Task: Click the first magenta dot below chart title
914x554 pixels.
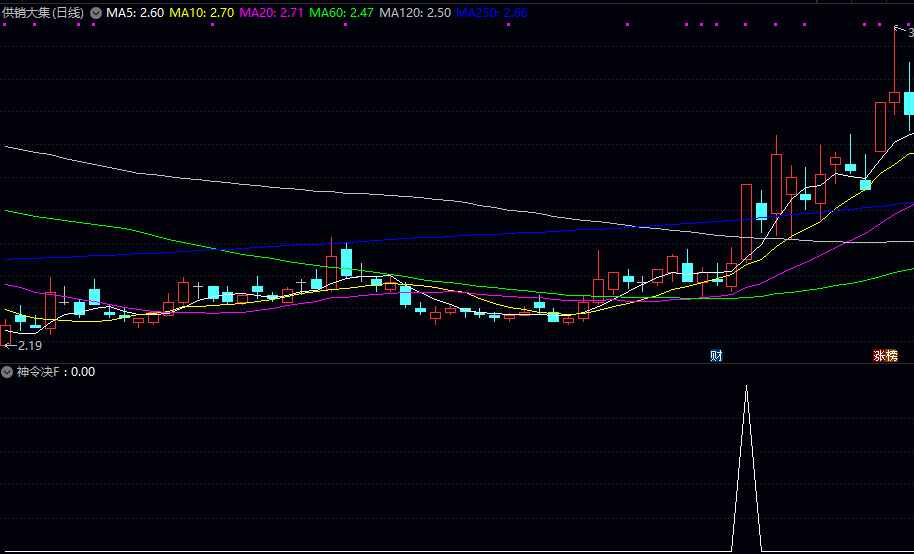Action: click(x=6, y=27)
